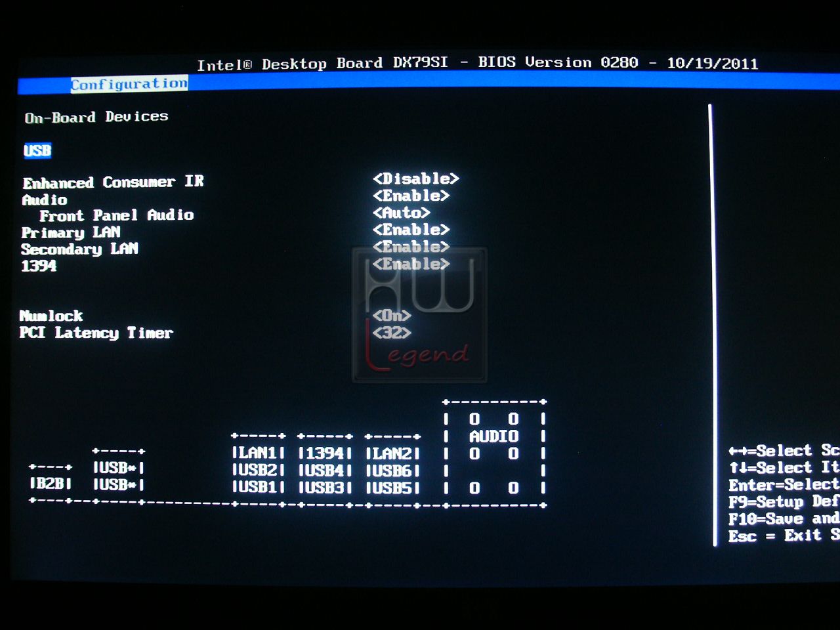Click the F10=Save help line
Screen dimensions: 840x630
[x=784, y=519]
